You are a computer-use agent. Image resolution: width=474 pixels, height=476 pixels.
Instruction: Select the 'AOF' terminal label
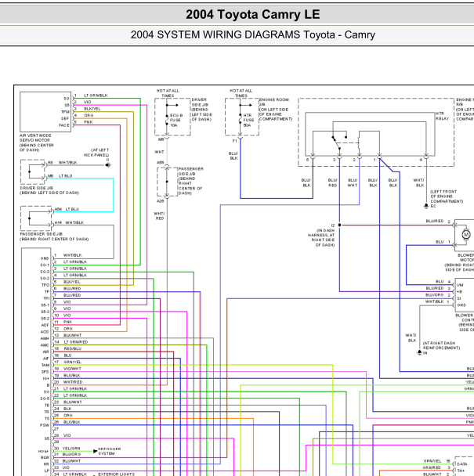coord(45,325)
